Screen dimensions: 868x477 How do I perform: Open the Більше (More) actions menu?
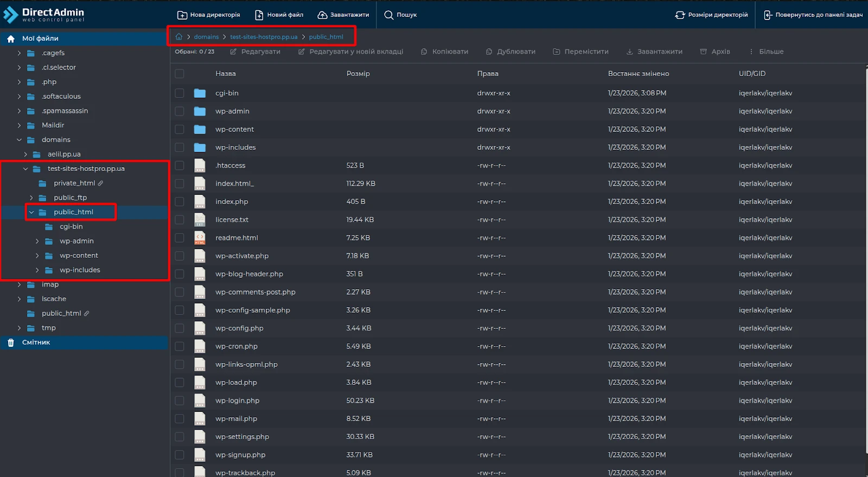tap(767, 52)
